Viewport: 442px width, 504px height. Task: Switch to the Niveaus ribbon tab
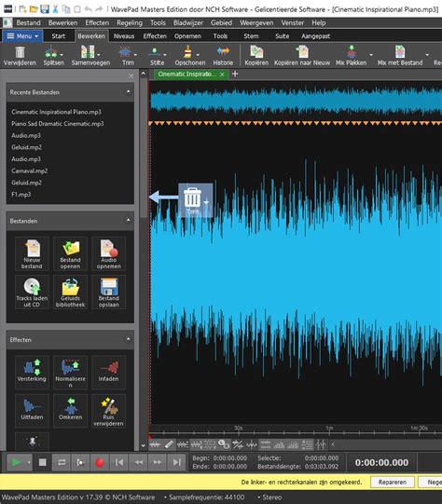[123, 36]
